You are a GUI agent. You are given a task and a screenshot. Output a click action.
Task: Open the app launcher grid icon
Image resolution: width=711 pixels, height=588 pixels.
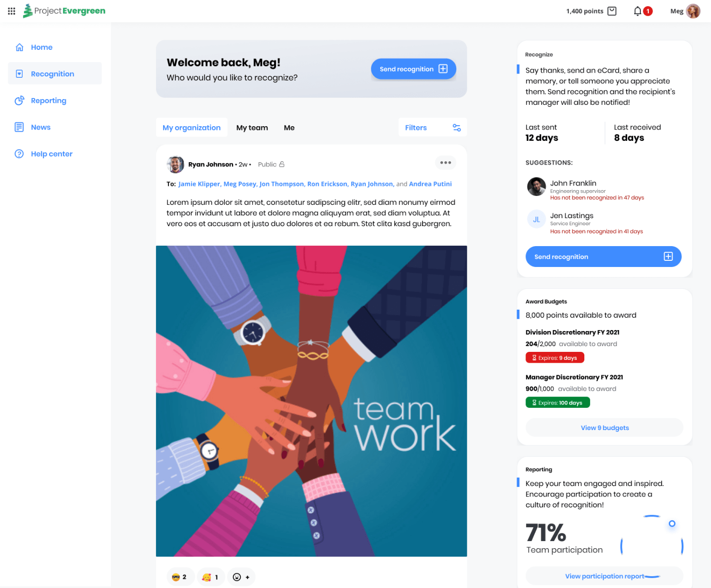(12, 11)
